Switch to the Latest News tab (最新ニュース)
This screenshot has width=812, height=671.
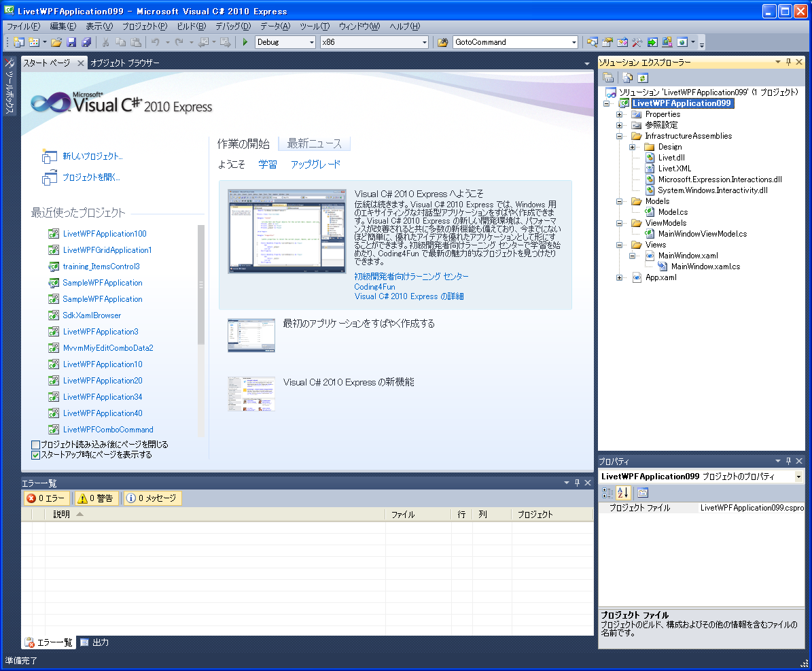(x=315, y=143)
